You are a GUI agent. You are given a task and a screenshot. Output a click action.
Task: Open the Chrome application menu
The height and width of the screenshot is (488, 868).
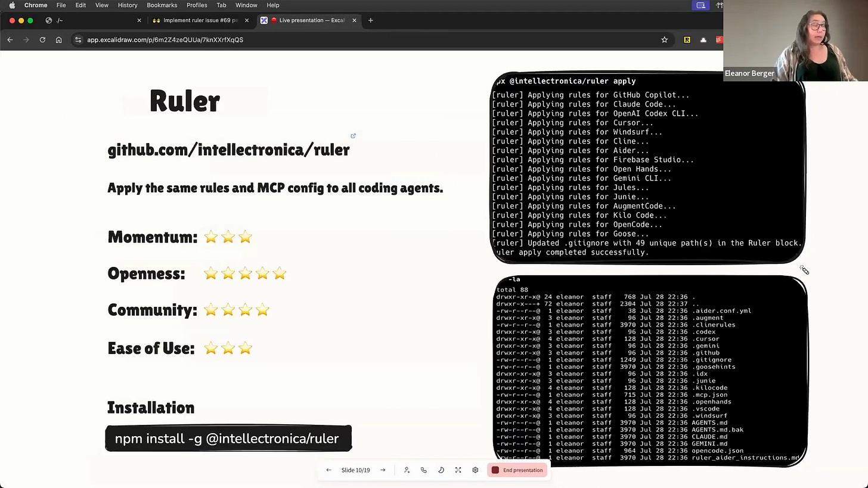[x=36, y=5]
